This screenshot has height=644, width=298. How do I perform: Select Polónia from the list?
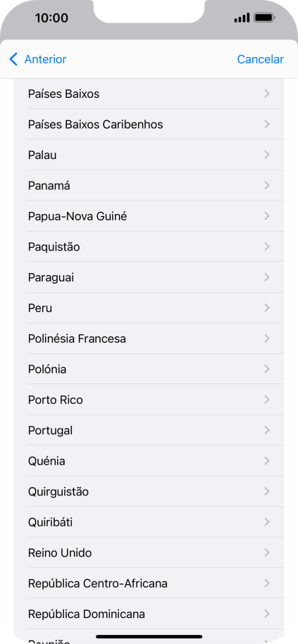point(149,369)
